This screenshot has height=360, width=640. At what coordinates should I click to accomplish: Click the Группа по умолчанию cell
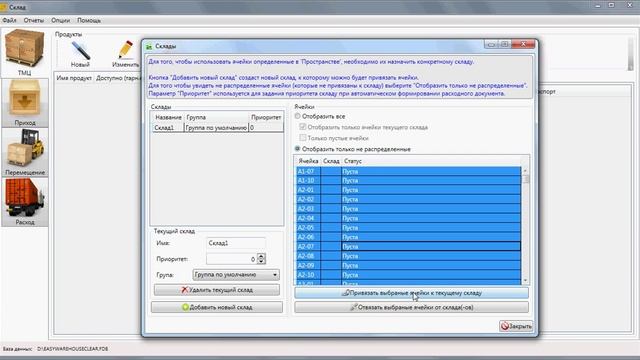click(216, 128)
